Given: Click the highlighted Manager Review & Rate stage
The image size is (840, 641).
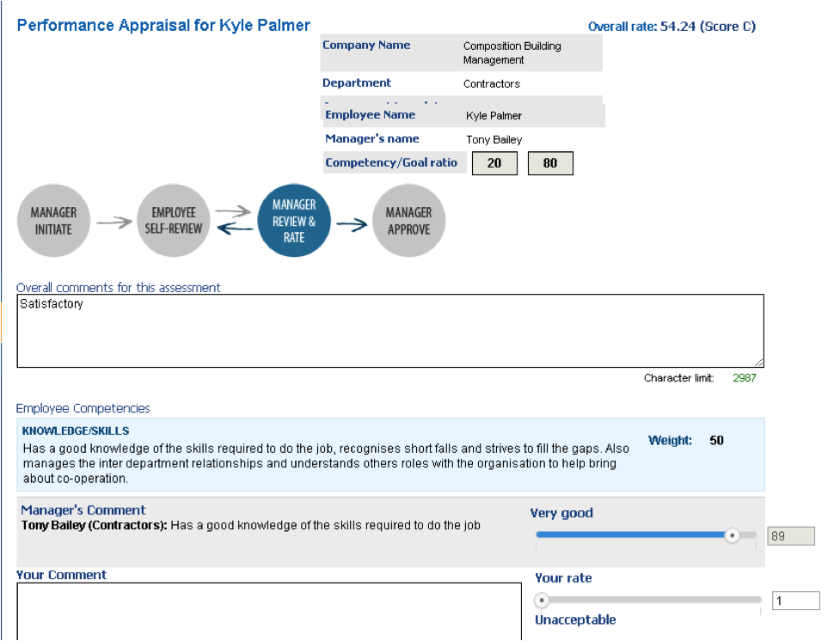Looking at the screenshot, I should 293,221.
